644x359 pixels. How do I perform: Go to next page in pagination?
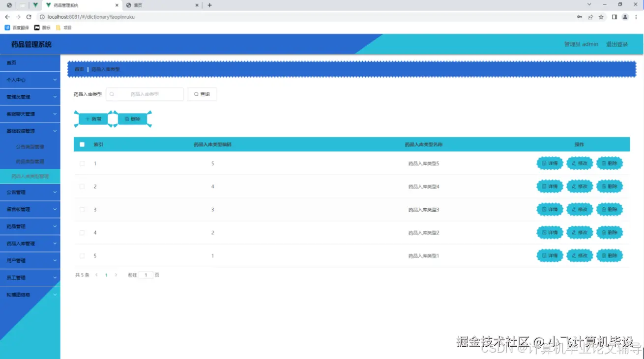(116, 275)
